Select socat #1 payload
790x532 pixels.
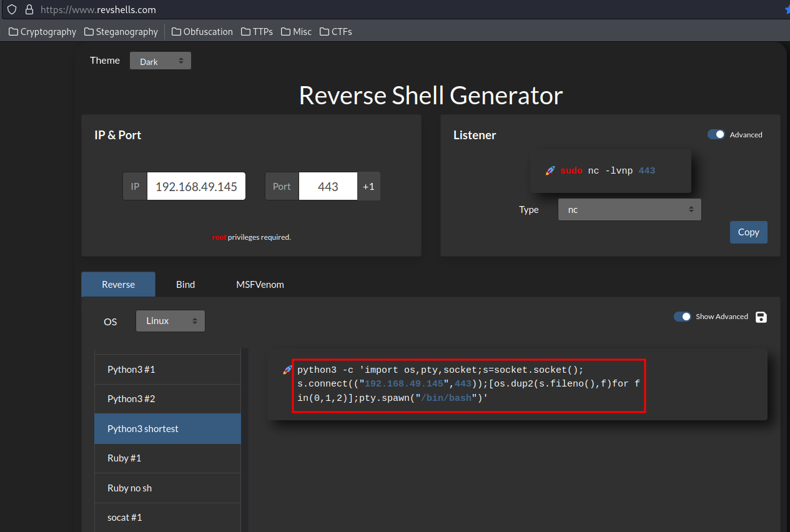(x=167, y=517)
